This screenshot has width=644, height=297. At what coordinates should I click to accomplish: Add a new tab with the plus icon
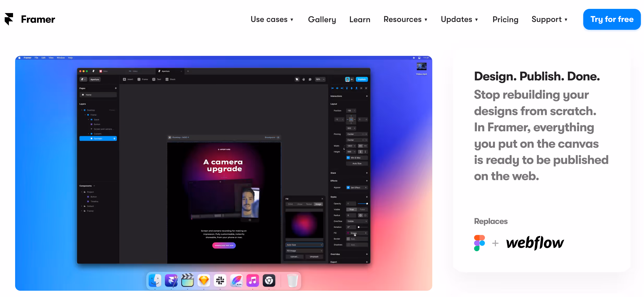188,71
